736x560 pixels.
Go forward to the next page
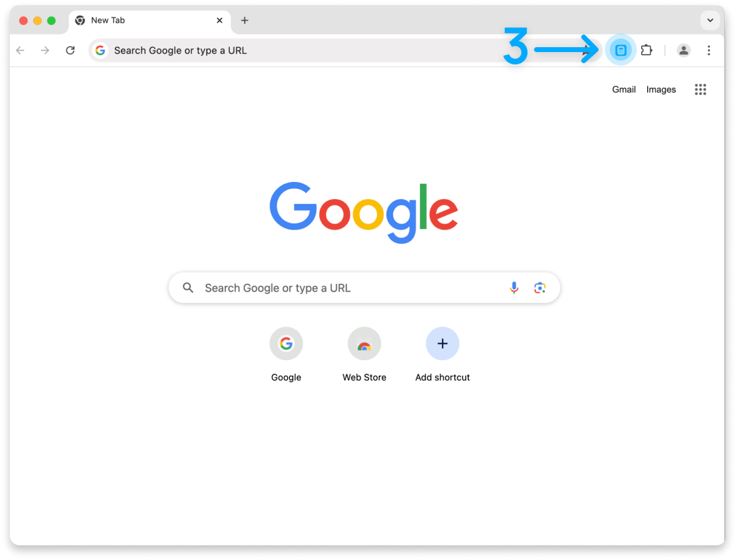pos(45,50)
